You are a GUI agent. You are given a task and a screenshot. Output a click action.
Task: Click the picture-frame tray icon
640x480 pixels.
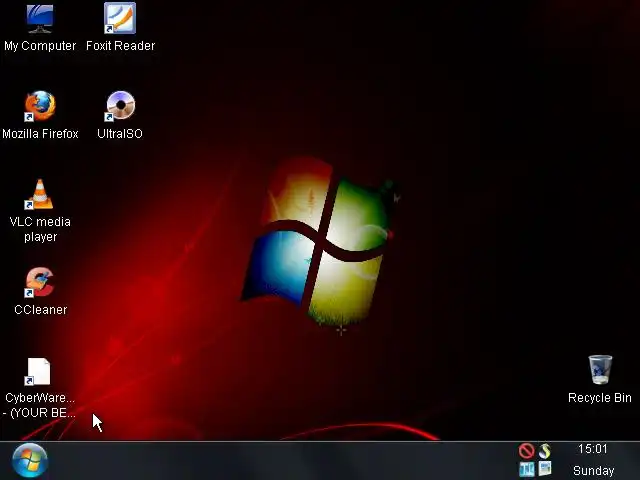point(545,468)
